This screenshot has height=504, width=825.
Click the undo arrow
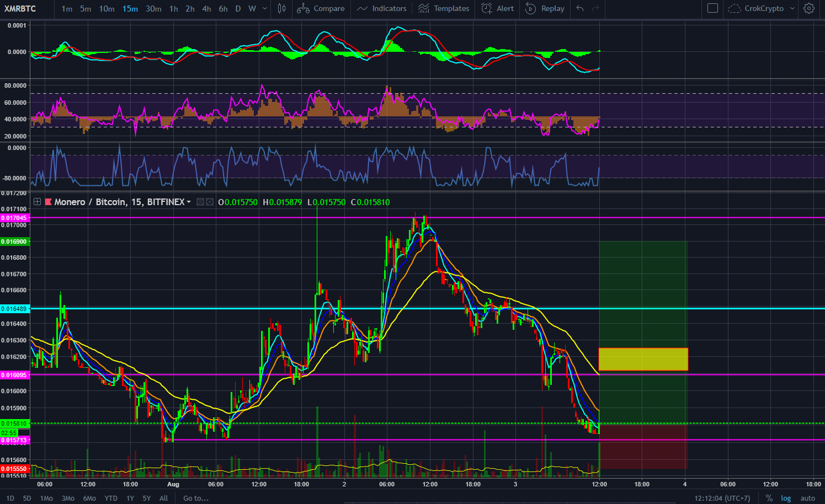pos(580,8)
